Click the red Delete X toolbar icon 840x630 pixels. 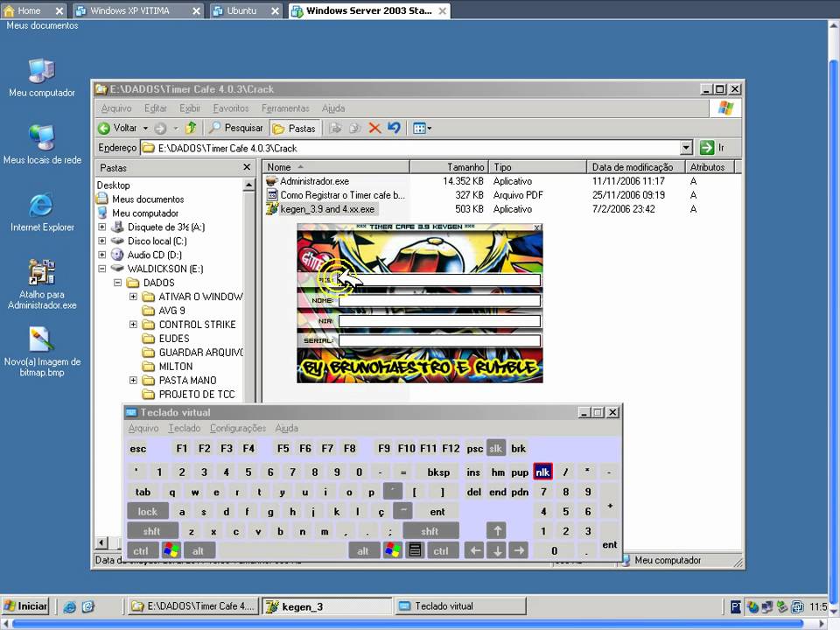[x=374, y=128]
